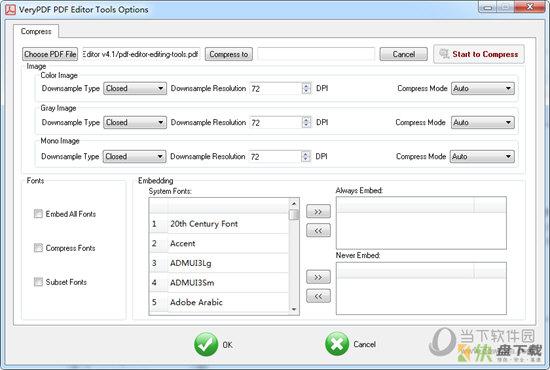The height and width of the screenshot is (370, 550).
Task: Click Mono Image Downsample Resolution field
Action: [275, 156]
